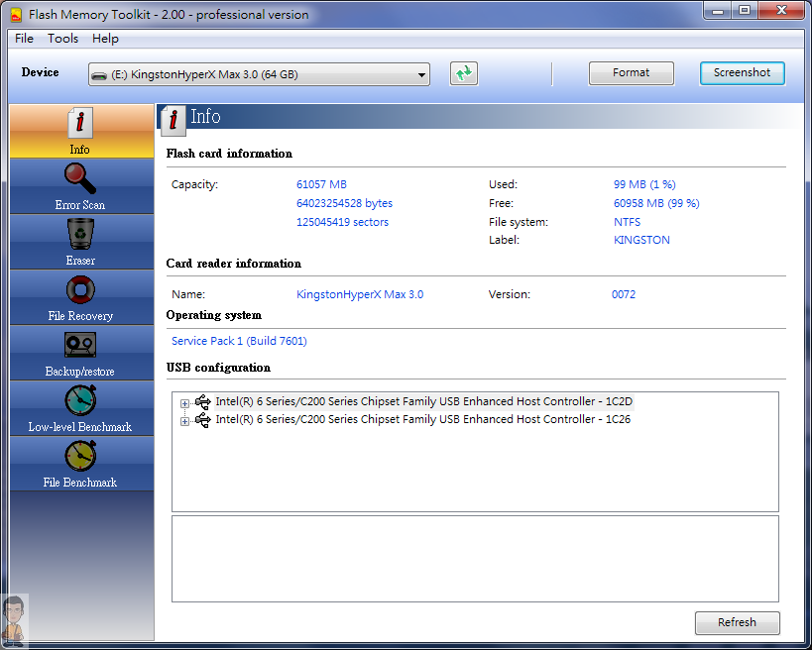Open the File Recovery tool
812x650 pixels.
[x=81, y=297]
